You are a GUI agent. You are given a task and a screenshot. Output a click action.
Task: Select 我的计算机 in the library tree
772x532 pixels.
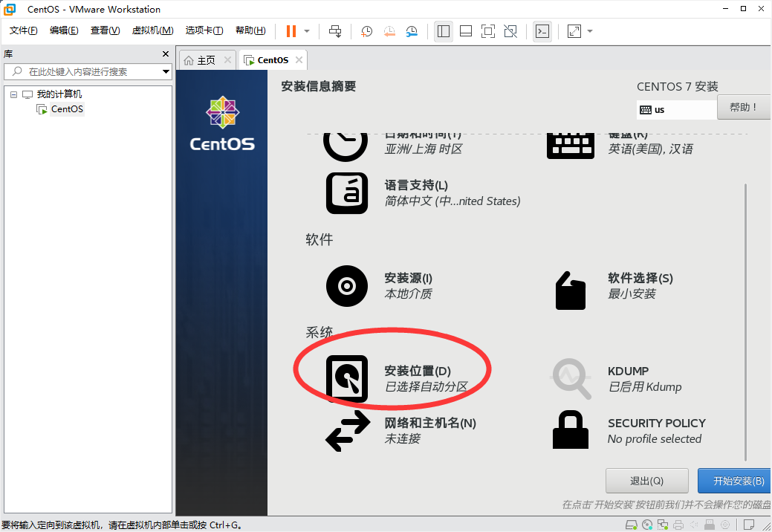coord(59,94)
